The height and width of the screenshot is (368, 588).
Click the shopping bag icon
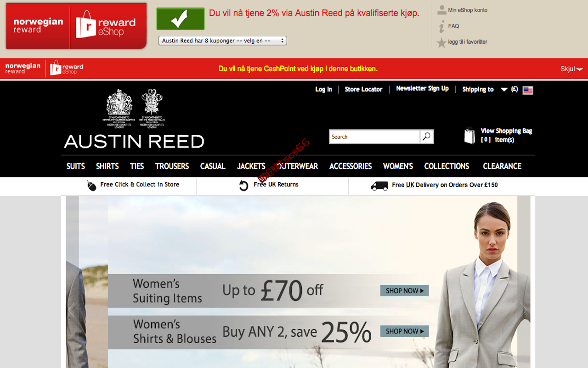469,136
